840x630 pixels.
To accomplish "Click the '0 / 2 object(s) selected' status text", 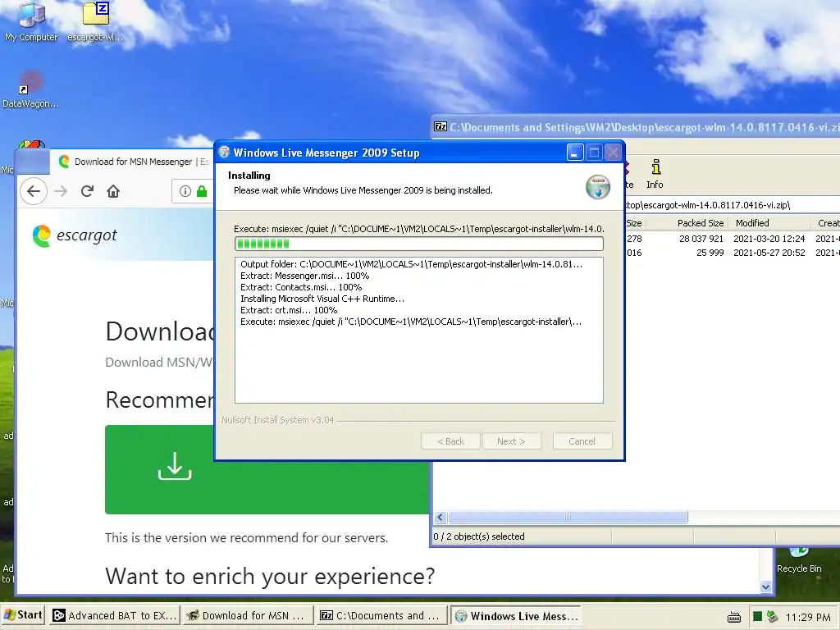I will [479, 536].
